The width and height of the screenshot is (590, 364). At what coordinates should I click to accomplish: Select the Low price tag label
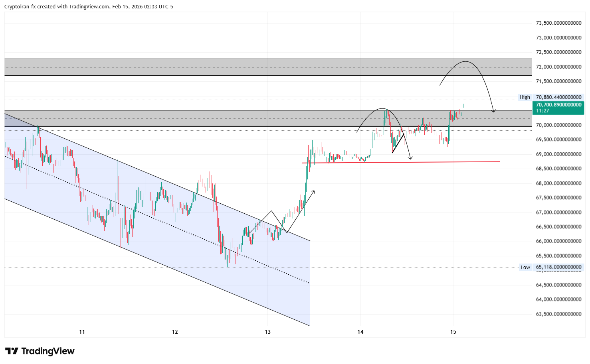coord(525,268)
